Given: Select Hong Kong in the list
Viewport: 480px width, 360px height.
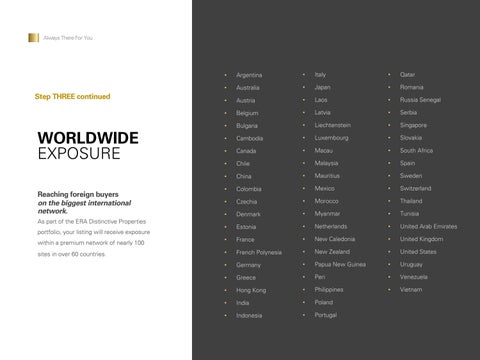Looking at the screenshot, I should 251,290.
